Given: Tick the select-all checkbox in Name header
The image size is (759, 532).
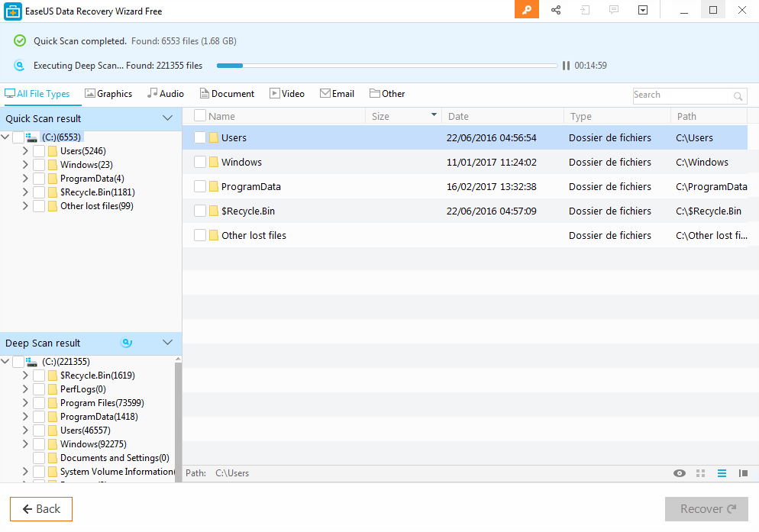Looking at the screenshot, I should click(200, 116).
